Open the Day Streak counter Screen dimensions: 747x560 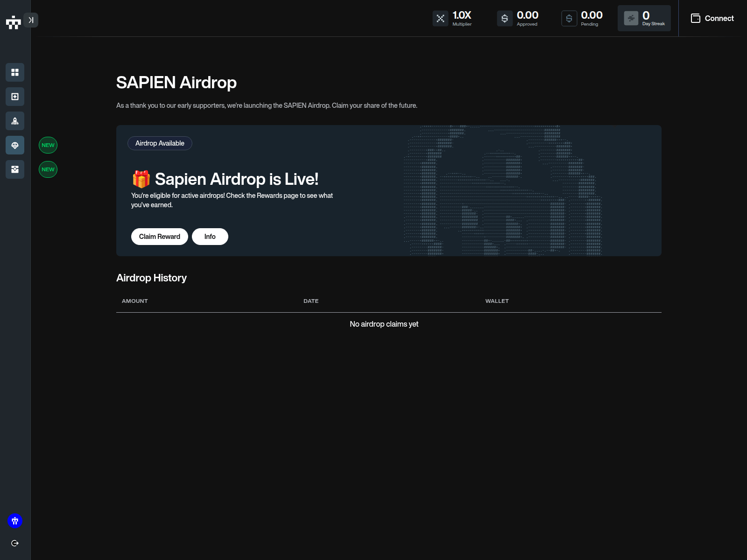point(644,18)
